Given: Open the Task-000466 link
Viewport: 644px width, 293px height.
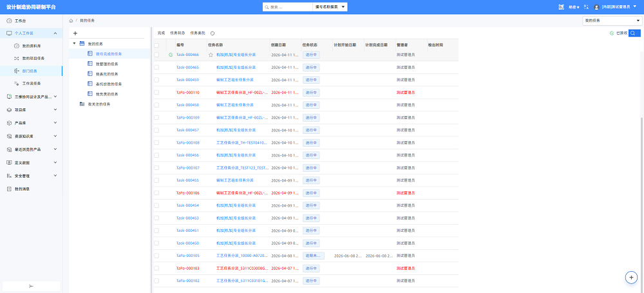Looking at the screenshot, I should pyautogui.click(x=187, y=55).
